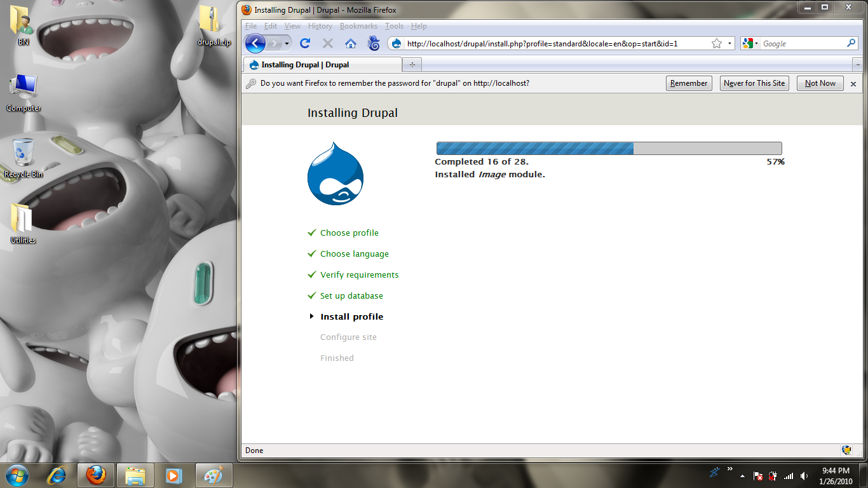Image resolution: width=868 pixels, height=488 pixels.
Task: Click the Remember password button
Action: (x=689, y=83)
